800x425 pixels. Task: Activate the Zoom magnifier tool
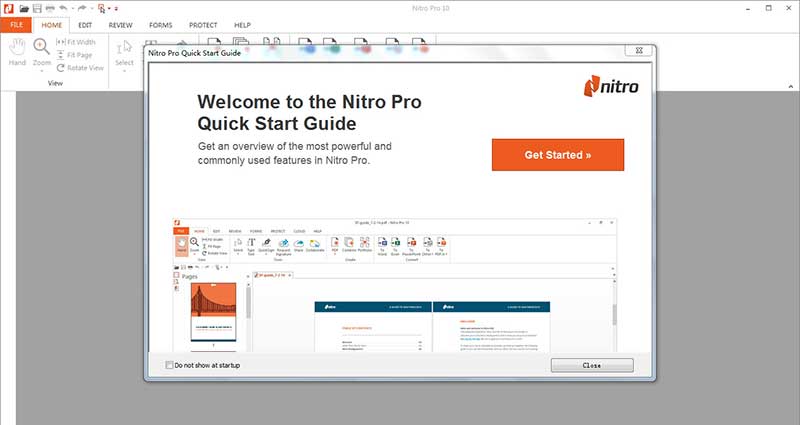(x=42, y=52)
